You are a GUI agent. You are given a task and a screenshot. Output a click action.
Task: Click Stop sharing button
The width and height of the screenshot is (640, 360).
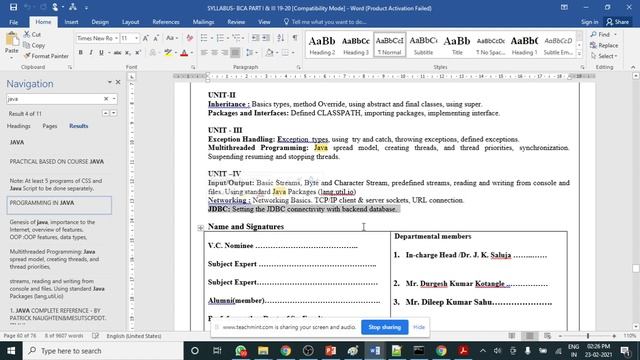tap(384, 327)
